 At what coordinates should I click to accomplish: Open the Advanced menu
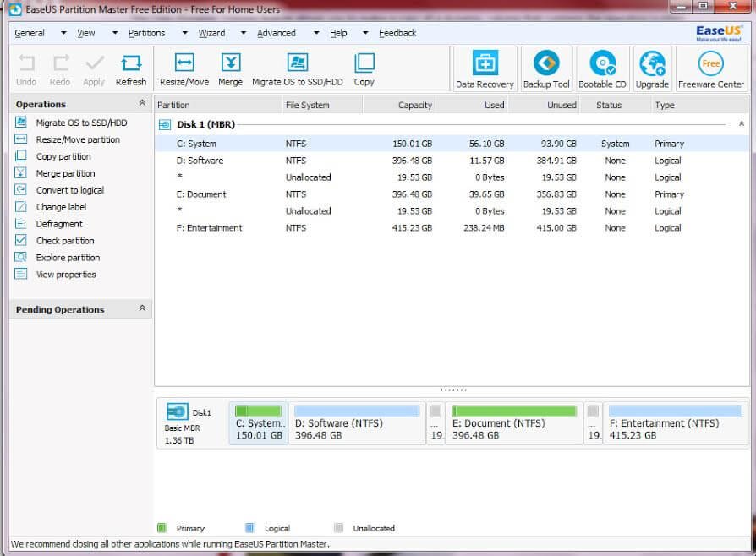[x=277, y=33]
